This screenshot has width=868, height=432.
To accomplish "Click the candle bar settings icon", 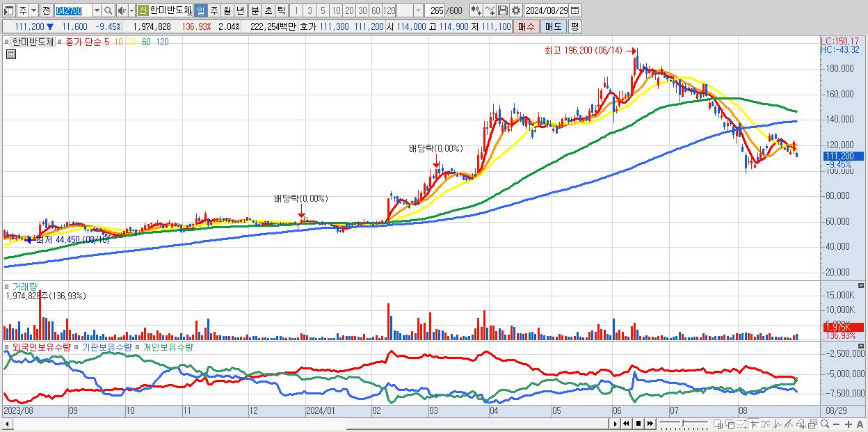I will click(x=476, y=10).
